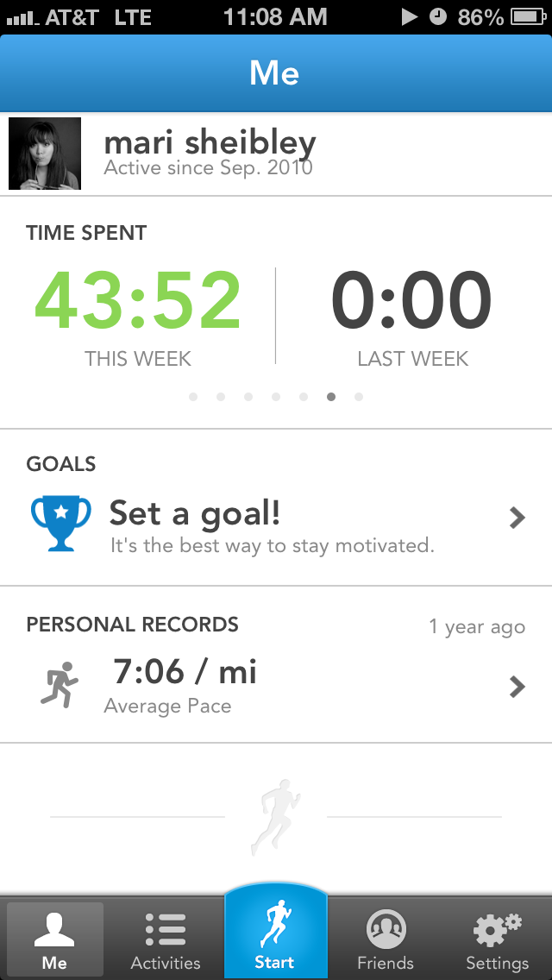Tap the blue trophy goals icon
This screenshot has height=980, width=552.
[60, 523]
